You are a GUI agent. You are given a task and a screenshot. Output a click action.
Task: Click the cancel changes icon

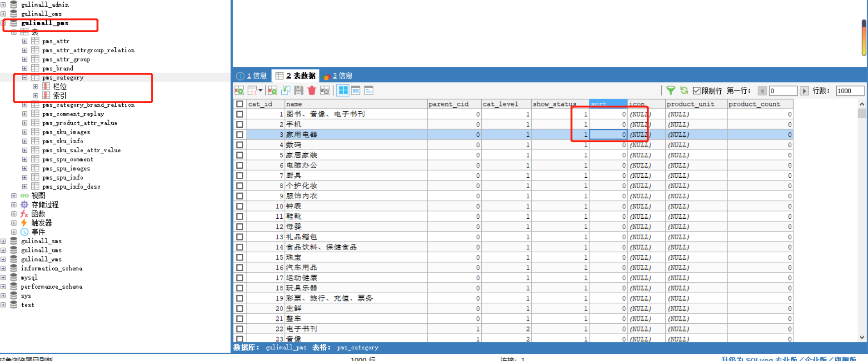(325, 90)
